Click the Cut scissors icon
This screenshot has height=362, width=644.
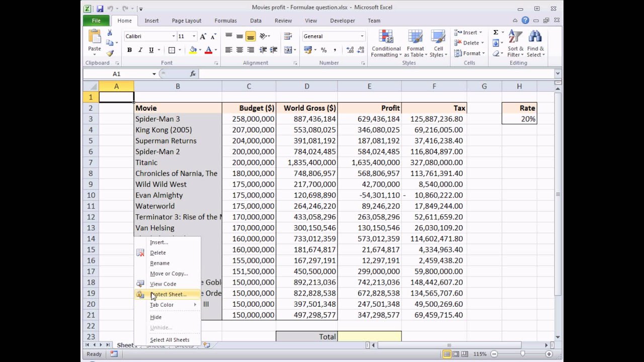(110, 33)
